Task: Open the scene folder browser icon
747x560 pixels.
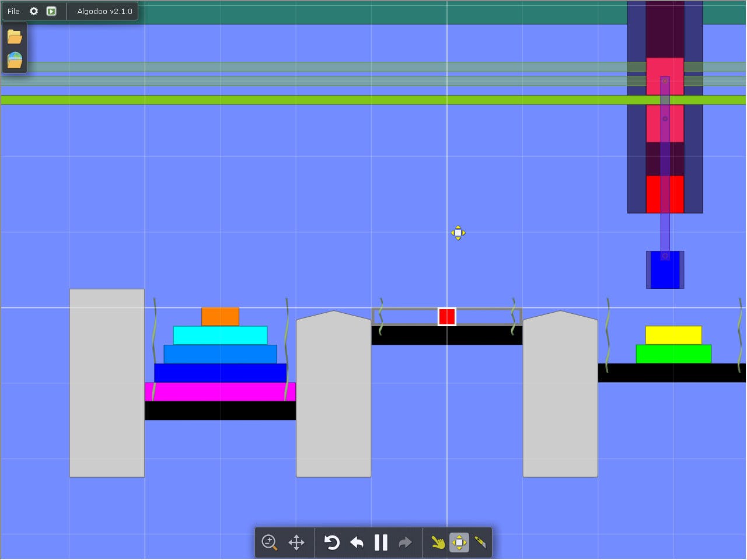Action: coord(15,37)
